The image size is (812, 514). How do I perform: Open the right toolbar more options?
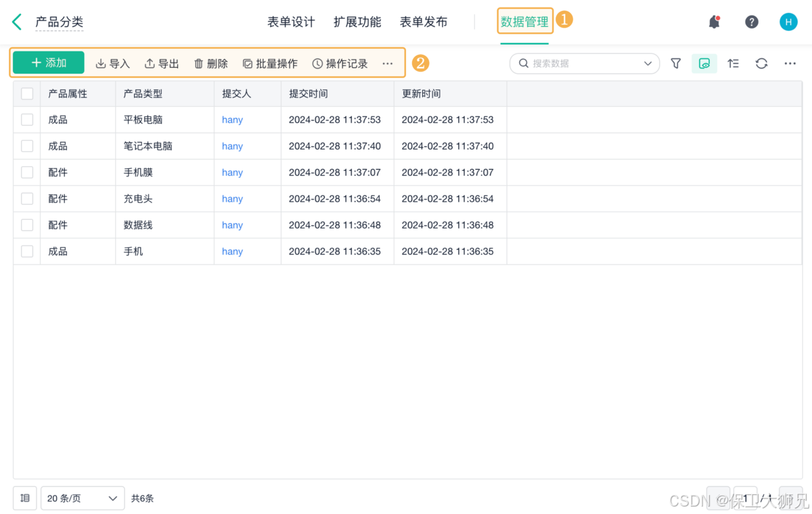pos(790,64)
